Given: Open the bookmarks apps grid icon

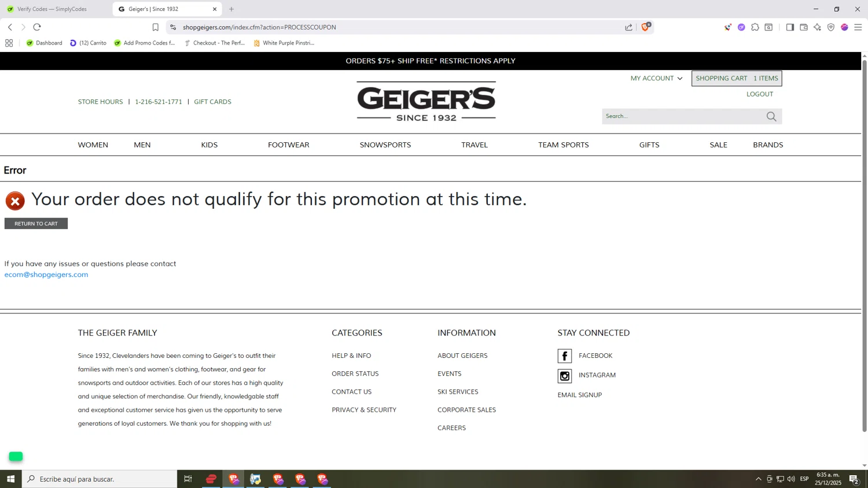Looking at the screenshot, I should pyautogui.click(x=9, y=43).
